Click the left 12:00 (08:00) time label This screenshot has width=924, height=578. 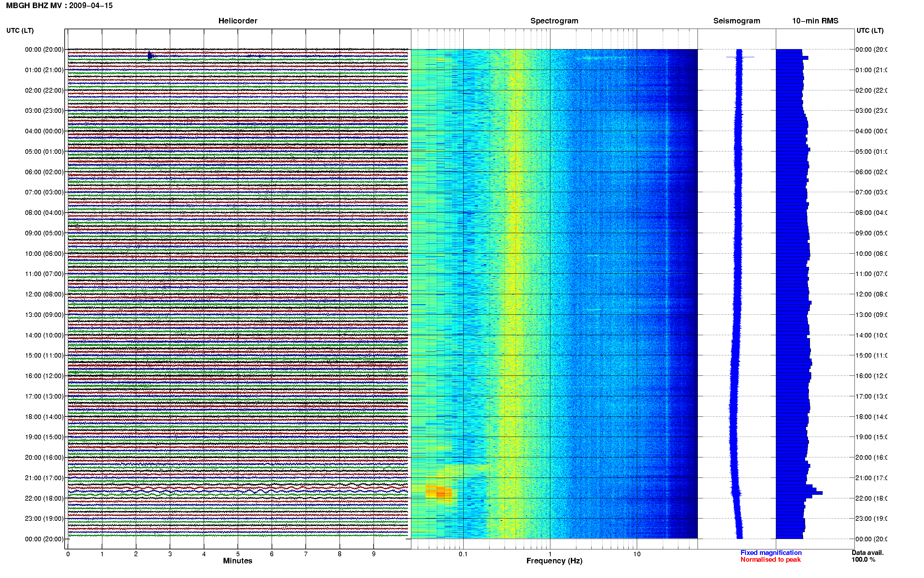coord(44,294)
